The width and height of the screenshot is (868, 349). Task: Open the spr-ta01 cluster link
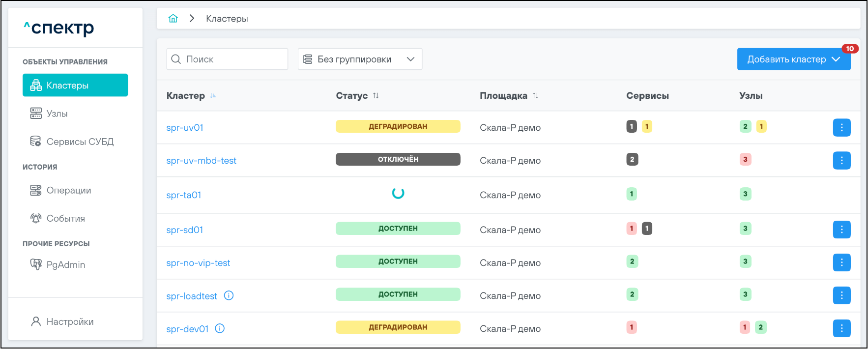point(184,195)
